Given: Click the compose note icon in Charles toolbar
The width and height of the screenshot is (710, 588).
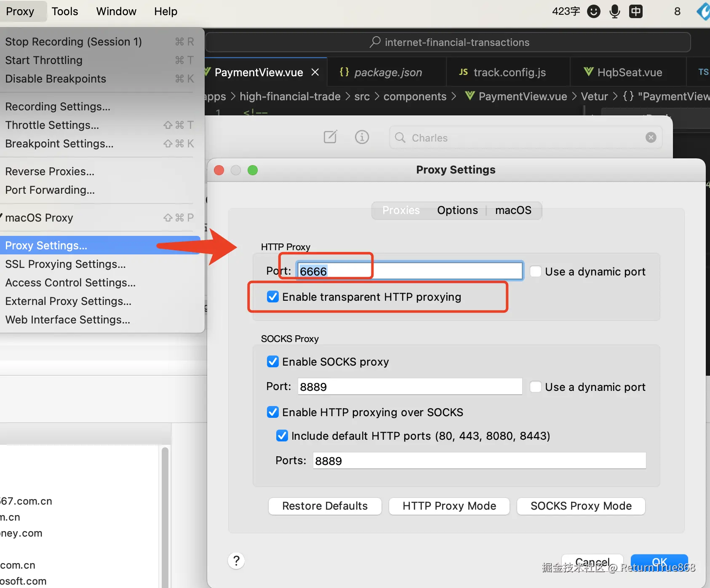Looking at the screenshot, I should pos(330,137).
